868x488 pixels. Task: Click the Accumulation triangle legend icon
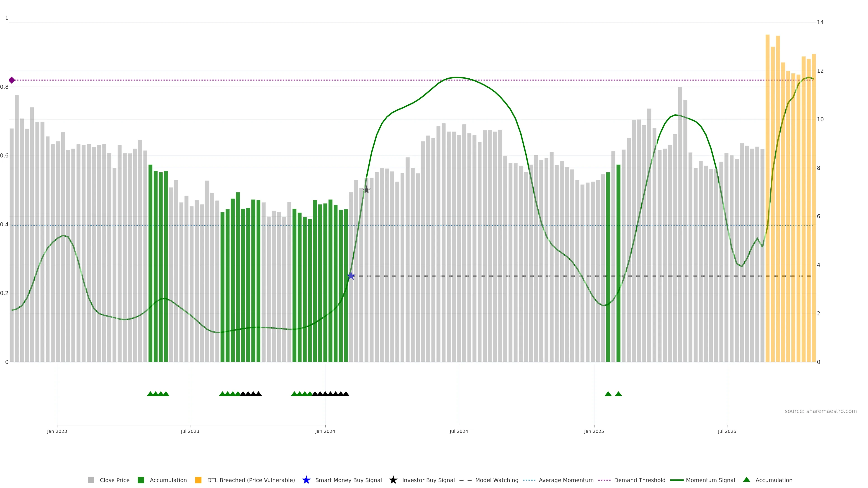coord(747,480)
